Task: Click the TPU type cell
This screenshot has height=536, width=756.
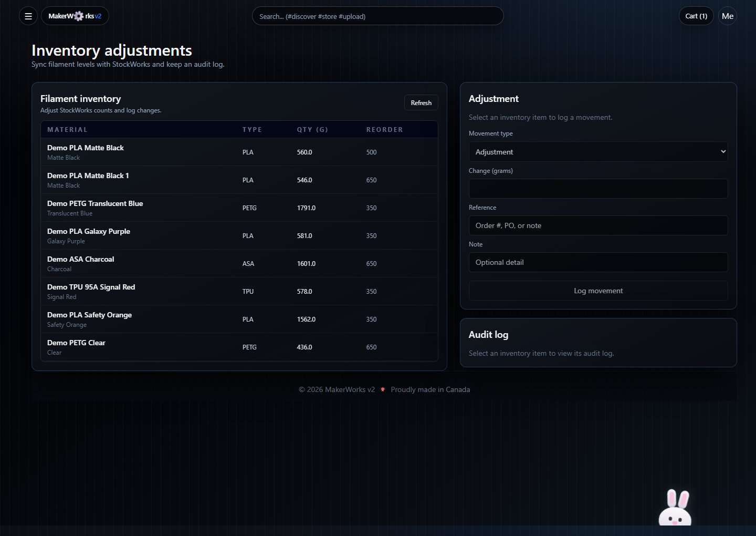Action: pos(248,292)
